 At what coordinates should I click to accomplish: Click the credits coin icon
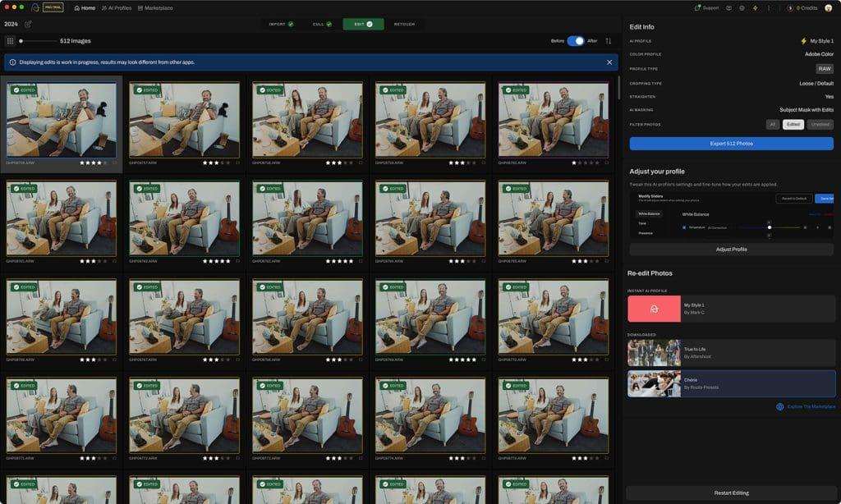click(x=790, y=8)
